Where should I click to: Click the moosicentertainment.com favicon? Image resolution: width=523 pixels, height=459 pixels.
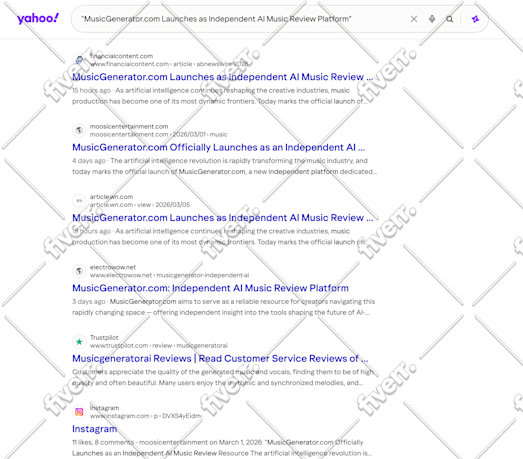pos(79,130)
